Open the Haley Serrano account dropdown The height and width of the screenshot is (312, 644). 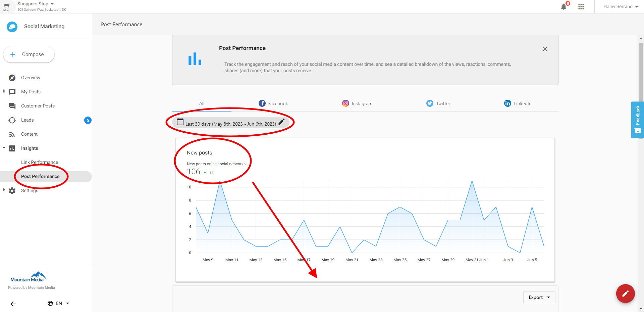pos(621,7)
